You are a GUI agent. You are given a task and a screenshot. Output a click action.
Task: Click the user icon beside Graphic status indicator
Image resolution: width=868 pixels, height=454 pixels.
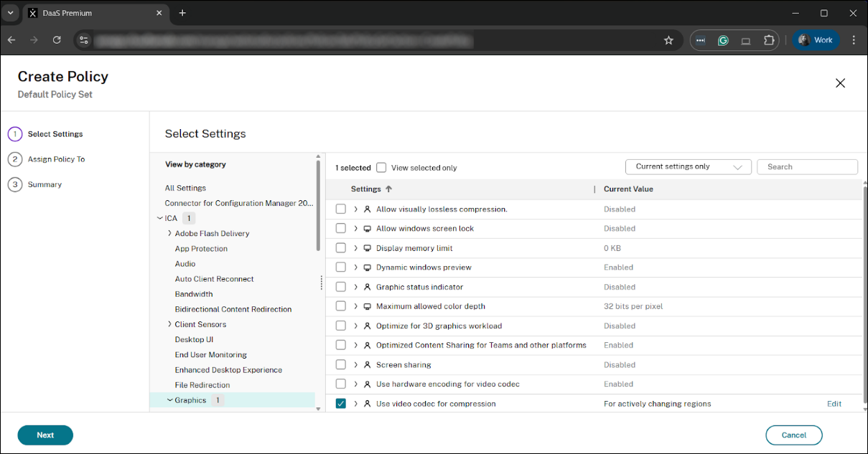pyautogui.click(x=368, y=287)
